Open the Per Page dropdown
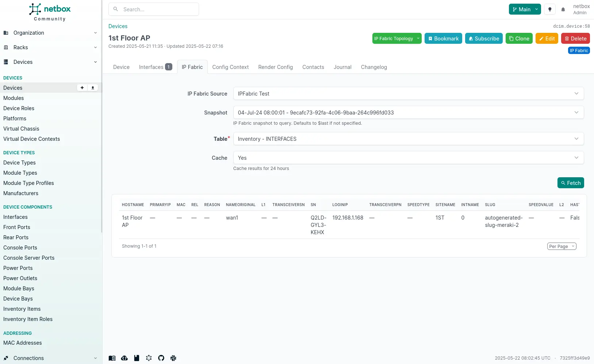 pos(562,247)
